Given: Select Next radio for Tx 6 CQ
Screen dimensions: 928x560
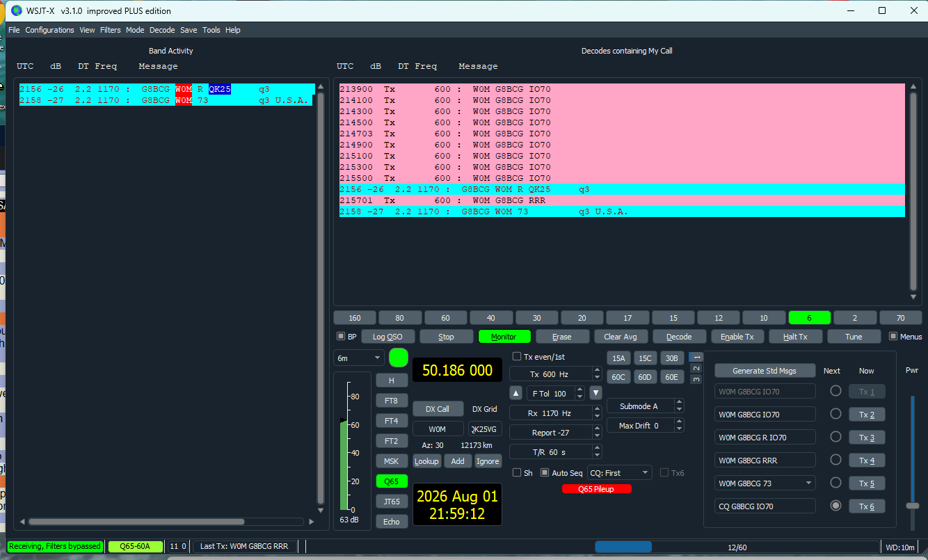Looking at the screenshot, I should coord(835,506).
